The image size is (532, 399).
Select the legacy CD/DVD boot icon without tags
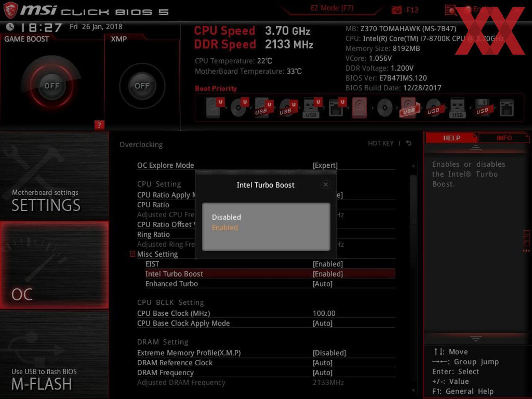pyautogui.click(x=385, y=108)
